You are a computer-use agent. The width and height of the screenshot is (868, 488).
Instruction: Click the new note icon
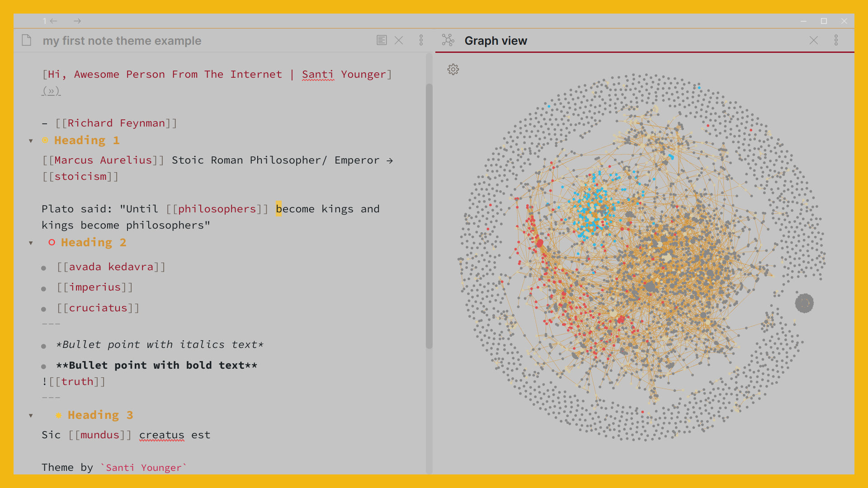point(27,40)
